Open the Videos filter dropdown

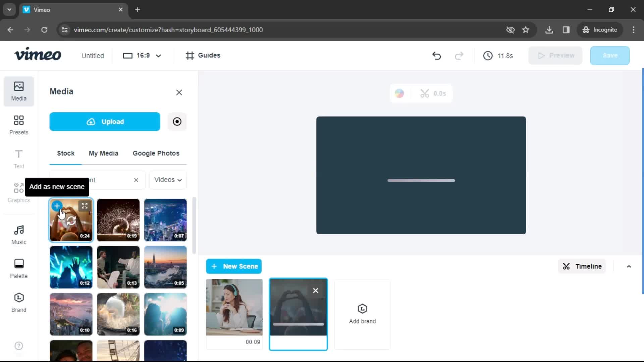[x=168, y=180]
